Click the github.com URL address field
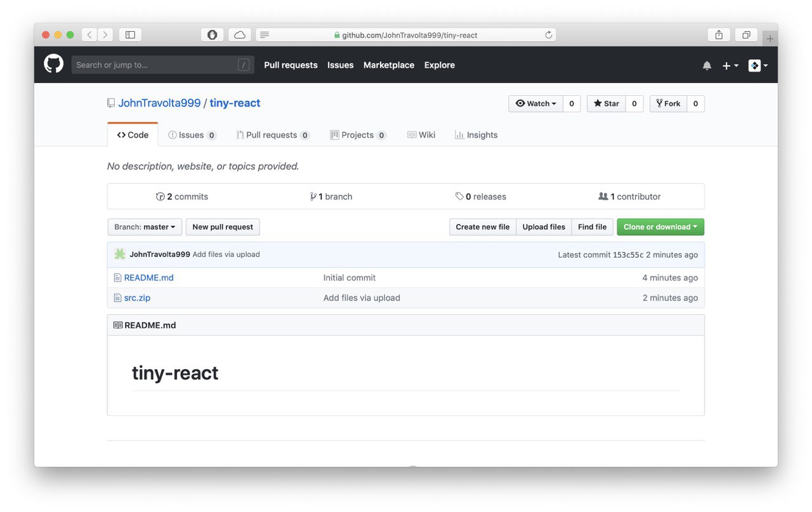The width and height of the screenshot is (812, 512). 406,35
